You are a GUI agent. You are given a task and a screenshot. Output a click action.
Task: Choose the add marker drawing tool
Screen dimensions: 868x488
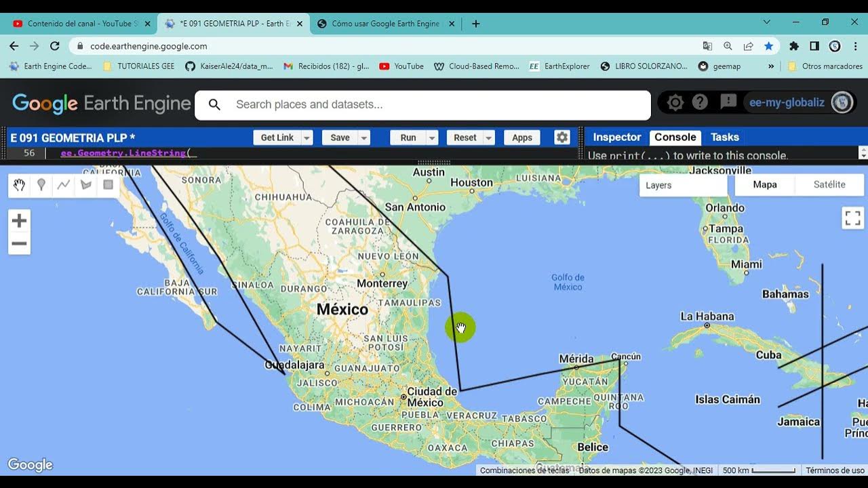point(41,185)
